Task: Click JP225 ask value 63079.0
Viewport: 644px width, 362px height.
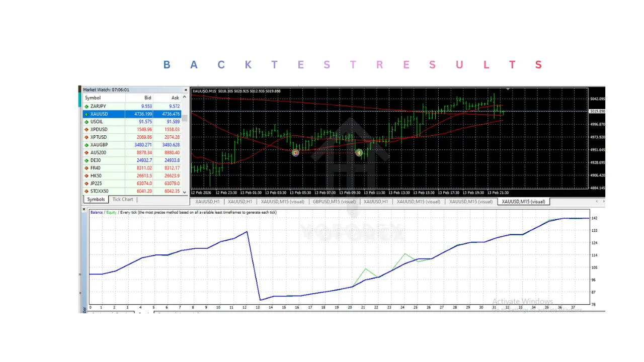Action: point(172,184)
